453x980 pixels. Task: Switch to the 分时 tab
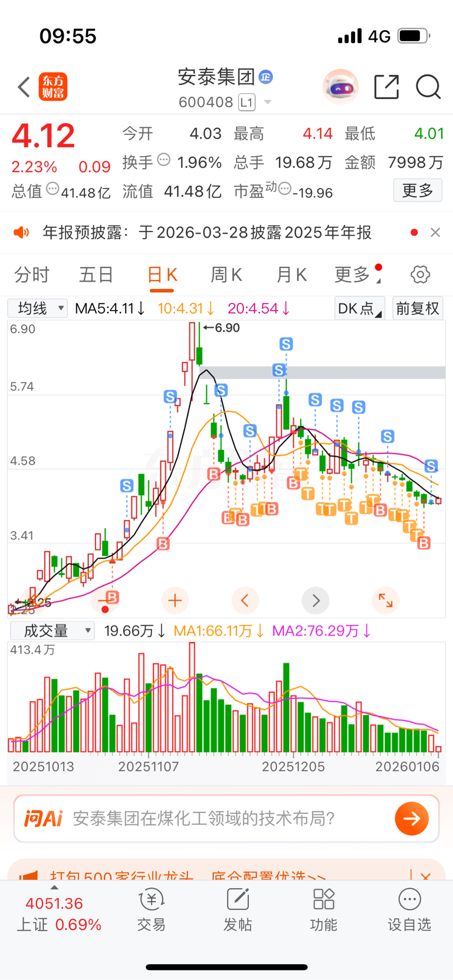coord(32,275)
